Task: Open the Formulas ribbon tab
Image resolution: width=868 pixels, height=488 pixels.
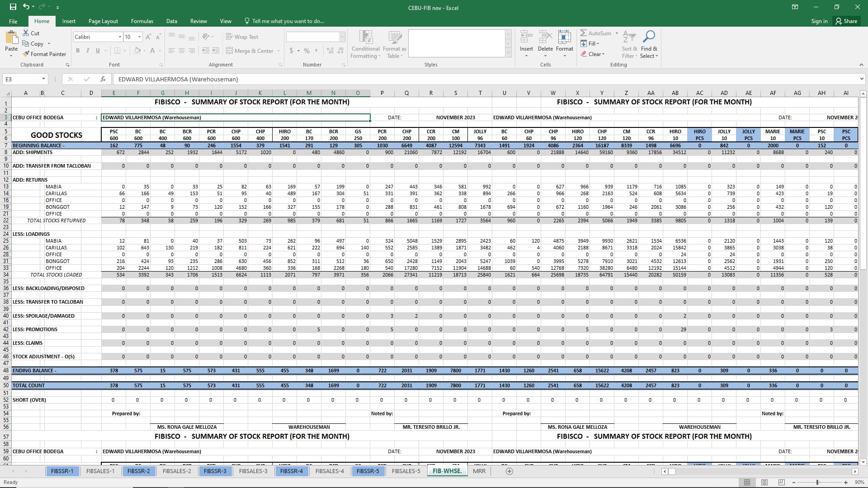Action: coord(142,21)
